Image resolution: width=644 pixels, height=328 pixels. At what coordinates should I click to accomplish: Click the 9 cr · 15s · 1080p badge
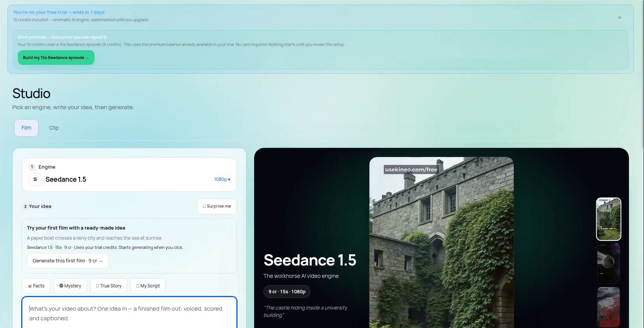[287, 292]
